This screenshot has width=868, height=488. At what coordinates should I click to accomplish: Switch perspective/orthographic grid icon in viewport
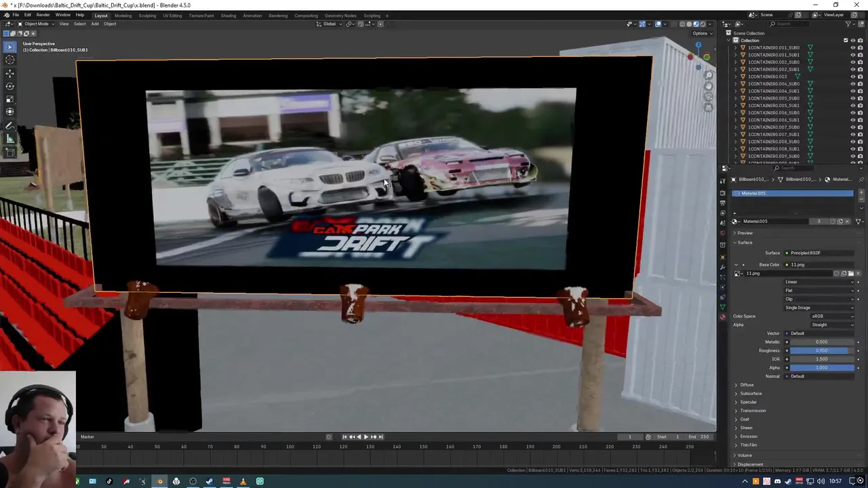coord(709,108)
